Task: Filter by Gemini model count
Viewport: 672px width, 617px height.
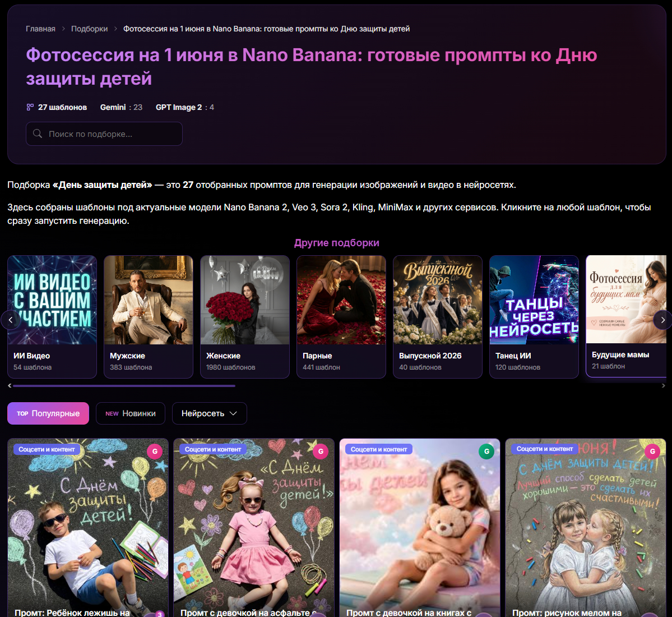Action: (x=121, y=107)
